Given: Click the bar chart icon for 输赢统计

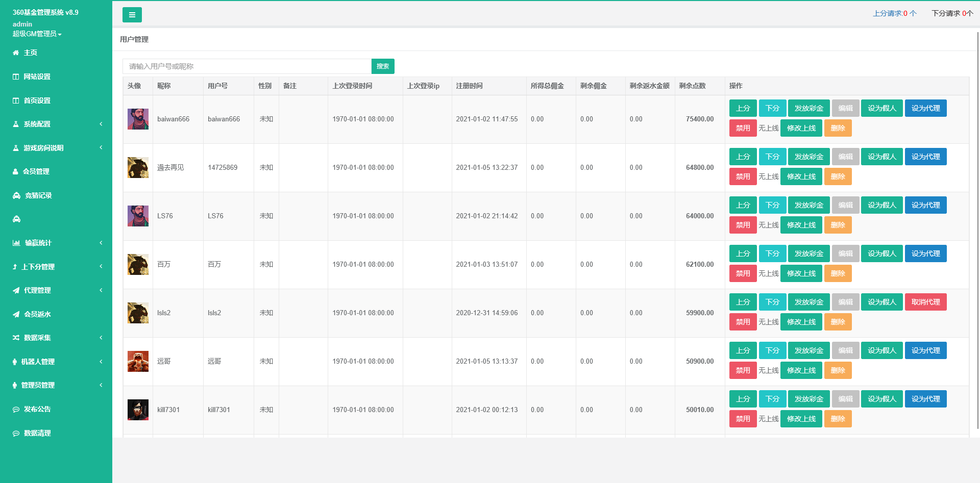Looking at the screenshot, I should point(16,243).
